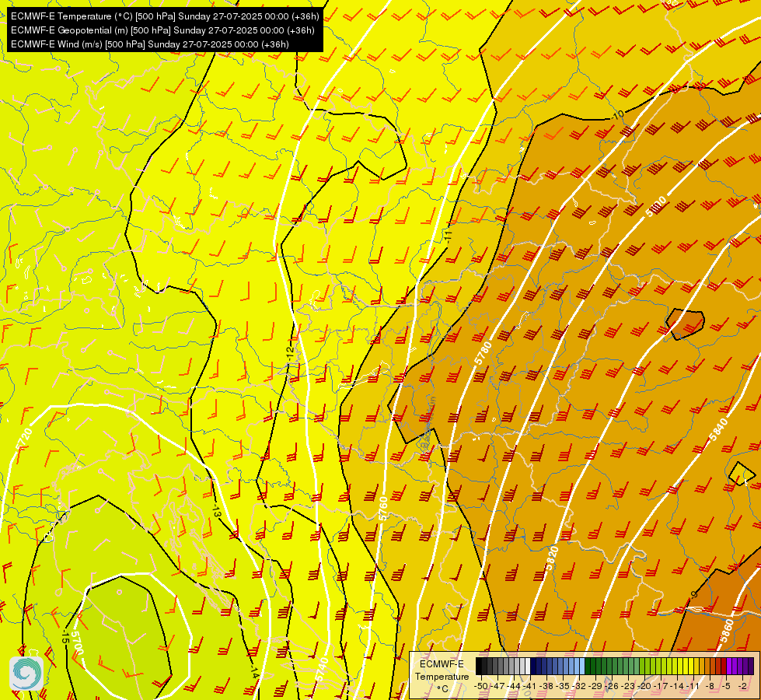Screen dimensions: 761x700
Task: Select the ECMWF-E Temperature 500 hPa title line
Action: point(165,16)
